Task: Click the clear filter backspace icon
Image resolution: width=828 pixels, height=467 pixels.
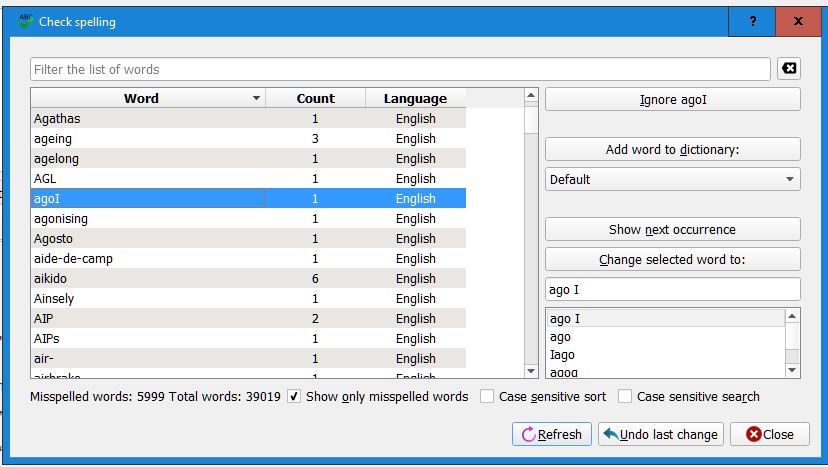Action: click(788, 69)
